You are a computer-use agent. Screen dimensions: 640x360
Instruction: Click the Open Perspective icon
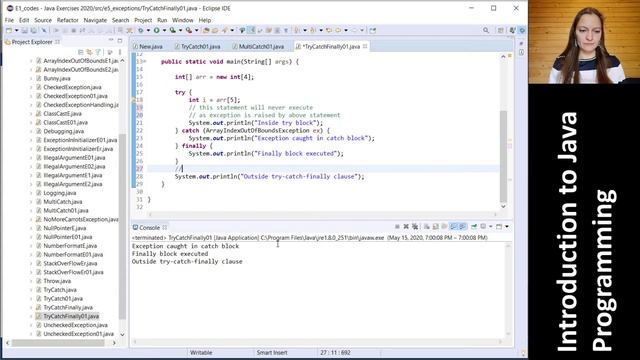tap(500, 30)
